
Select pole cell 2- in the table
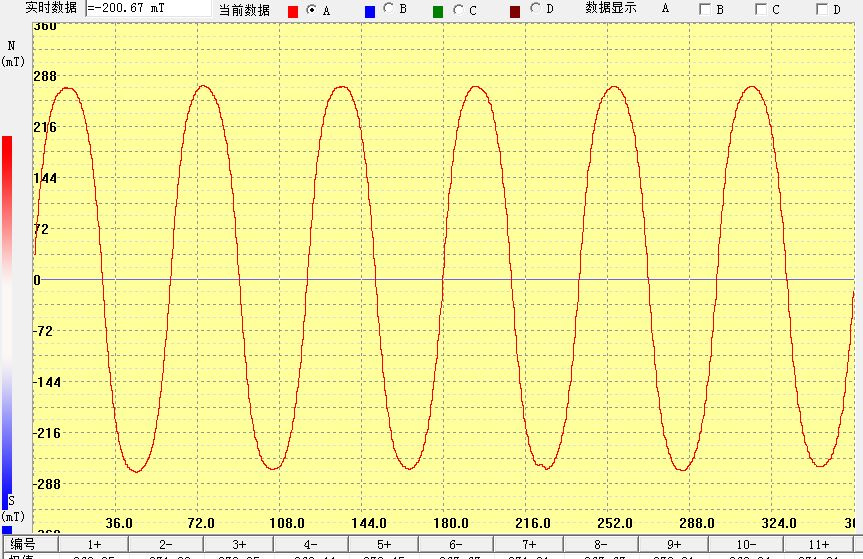point(166,544)
